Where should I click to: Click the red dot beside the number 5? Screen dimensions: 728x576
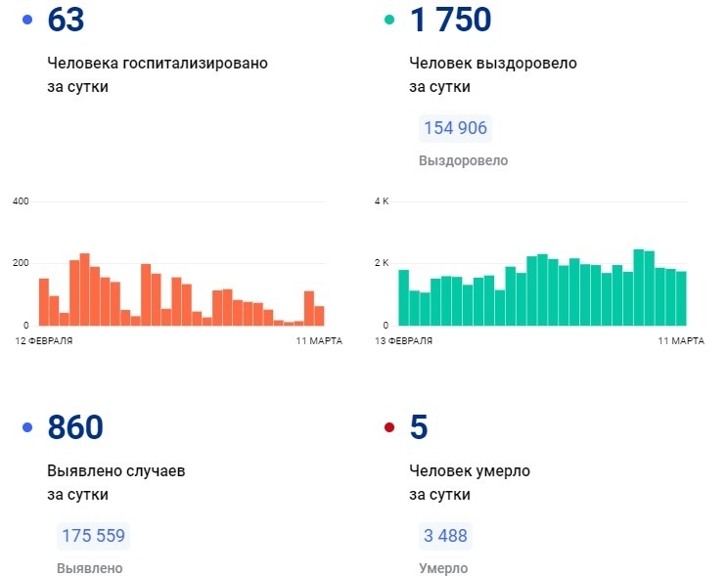389,427
